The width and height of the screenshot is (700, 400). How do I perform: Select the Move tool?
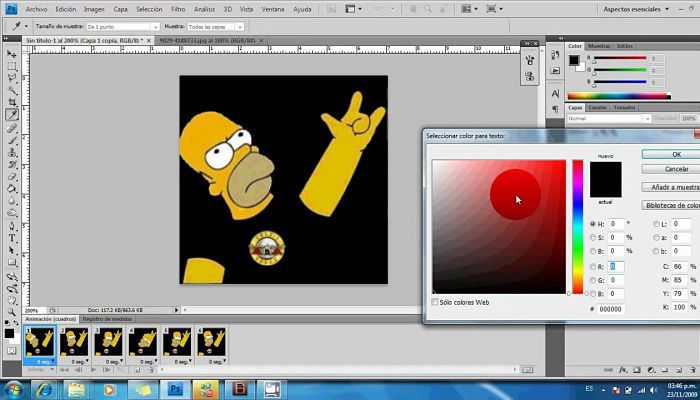12,54
